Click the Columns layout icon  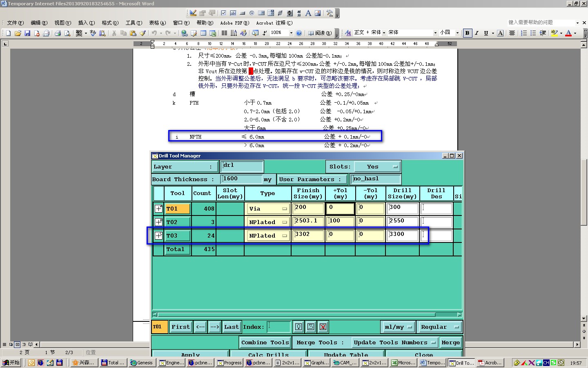click(x=224, y=33)
